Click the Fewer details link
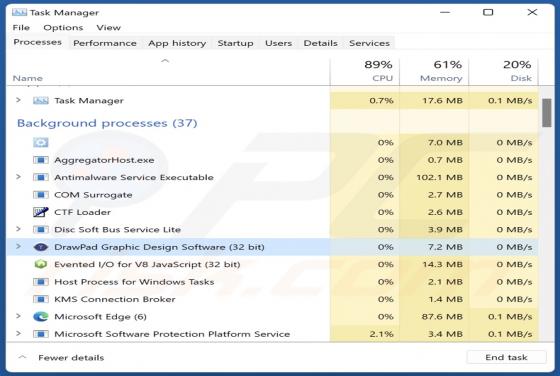560x376 pixels. click(x=71, y=357)
